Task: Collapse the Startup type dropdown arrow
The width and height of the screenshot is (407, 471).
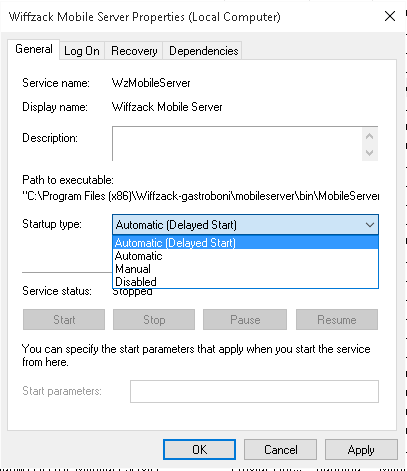Action: 370,225
